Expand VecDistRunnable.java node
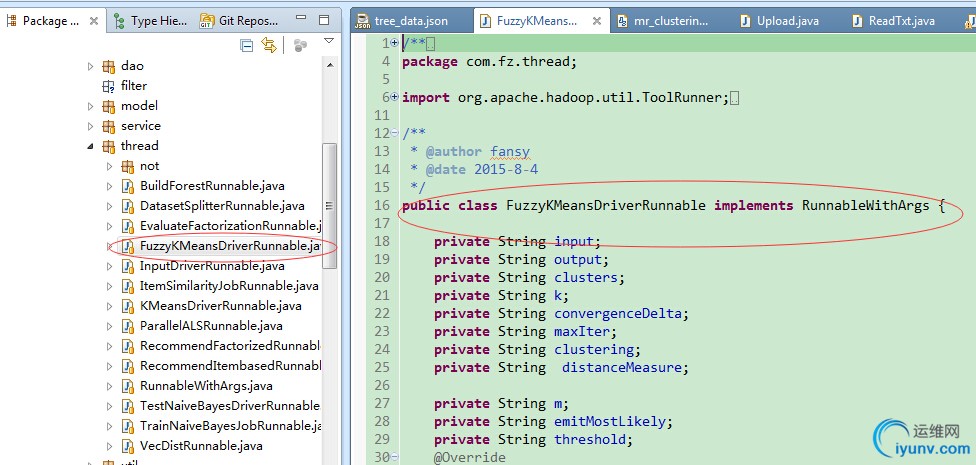The image size is (976, 465). tap(110, 446)
